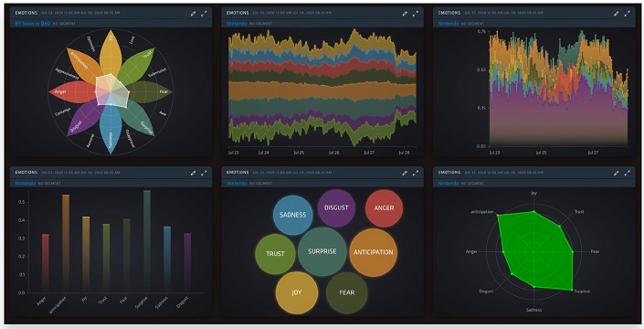Viewport: 644px width, 329px height.
Task: Edit the bubble chart emotions panel
Action: click(x=405, y=173)
